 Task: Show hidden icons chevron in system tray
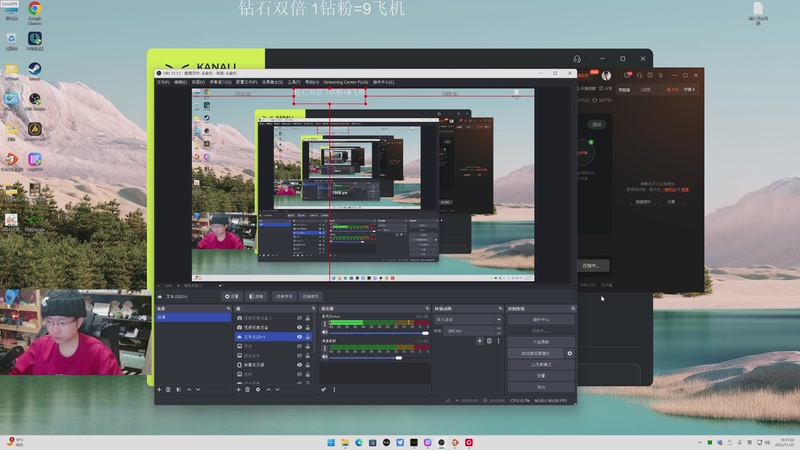pyautogui.click(x=699, y=442)
